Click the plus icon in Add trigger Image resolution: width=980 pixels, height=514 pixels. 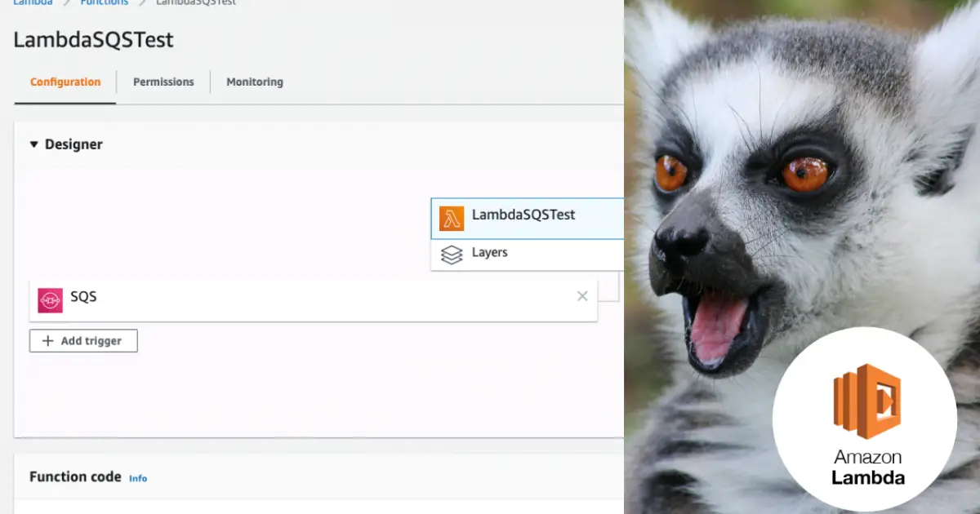[x=48, y=341]
